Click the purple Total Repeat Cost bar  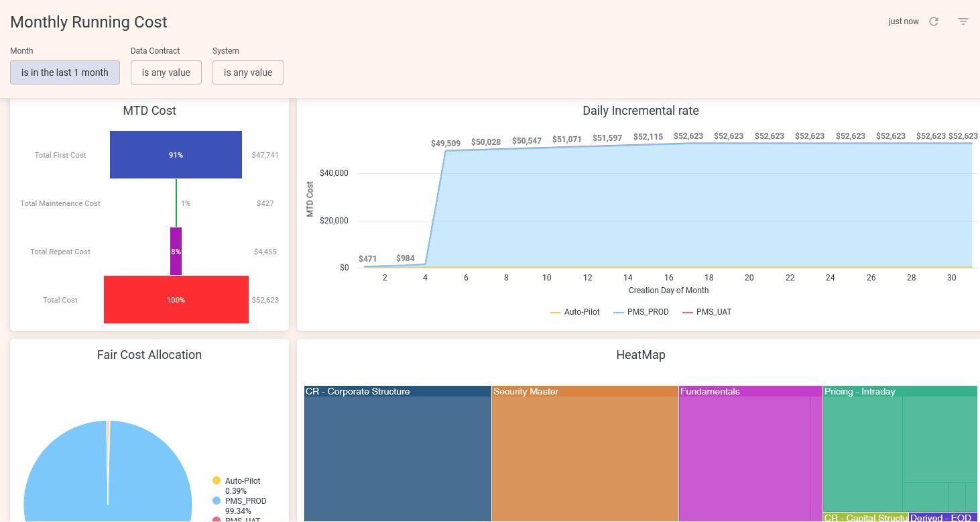(176, 252)
